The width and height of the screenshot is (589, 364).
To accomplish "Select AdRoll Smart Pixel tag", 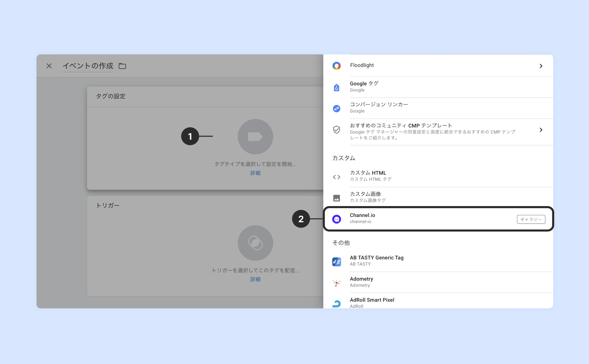I will [x=438, y=301].
